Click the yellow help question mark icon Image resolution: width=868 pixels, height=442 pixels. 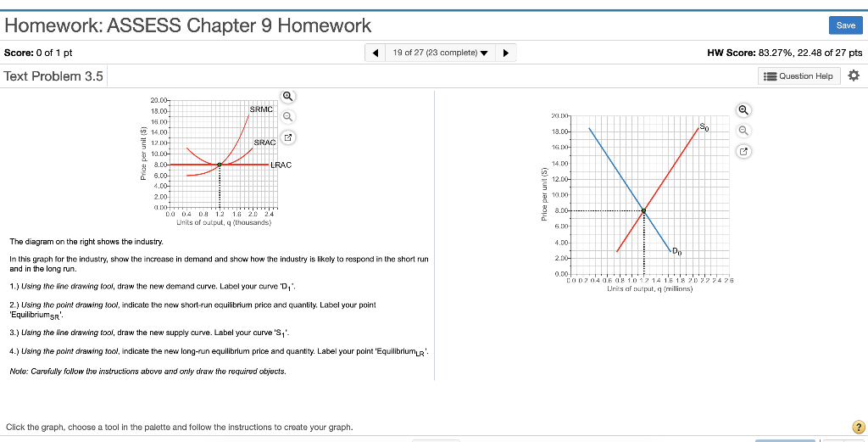pyautogui.click(x=859, y=427)
